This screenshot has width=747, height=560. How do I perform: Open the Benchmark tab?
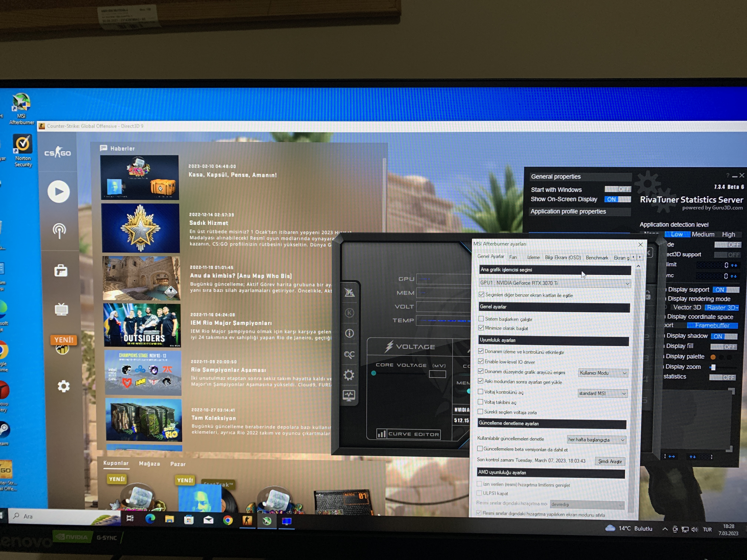pyautogui.click(x=597, y=258)
